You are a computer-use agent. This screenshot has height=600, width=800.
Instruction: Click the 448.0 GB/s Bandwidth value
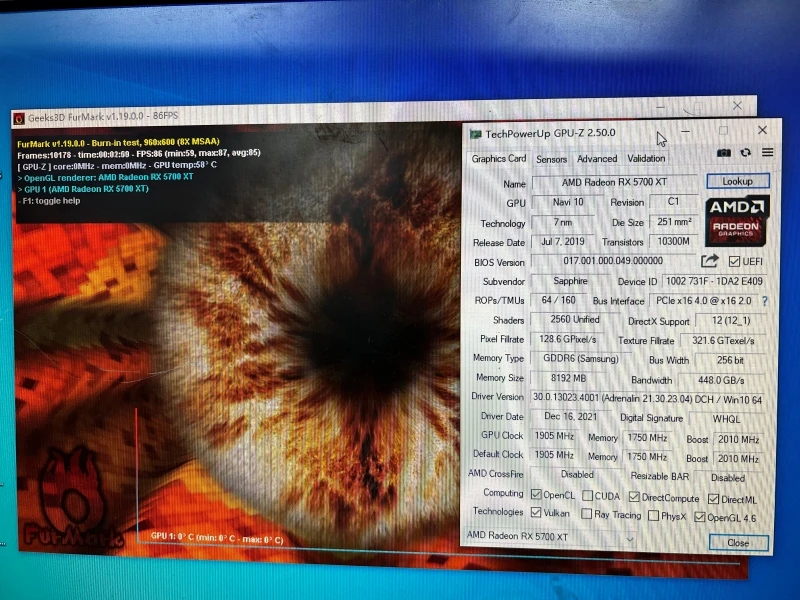[720, 381]
